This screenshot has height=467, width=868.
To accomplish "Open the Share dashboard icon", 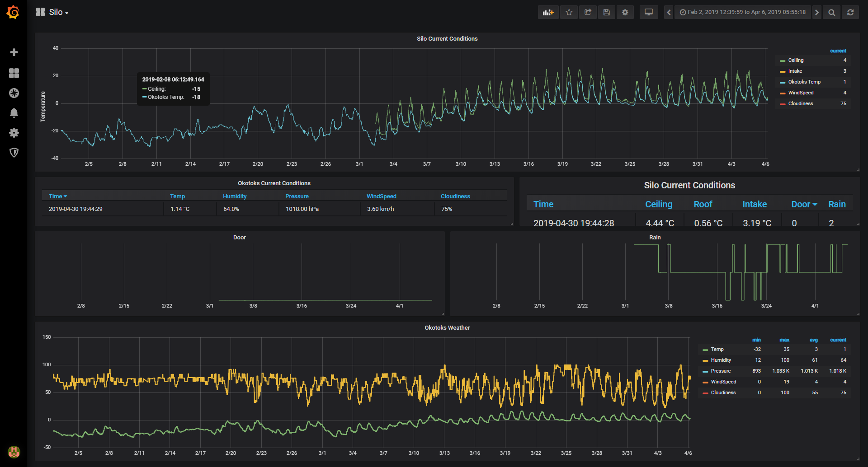I will (588, 12).
